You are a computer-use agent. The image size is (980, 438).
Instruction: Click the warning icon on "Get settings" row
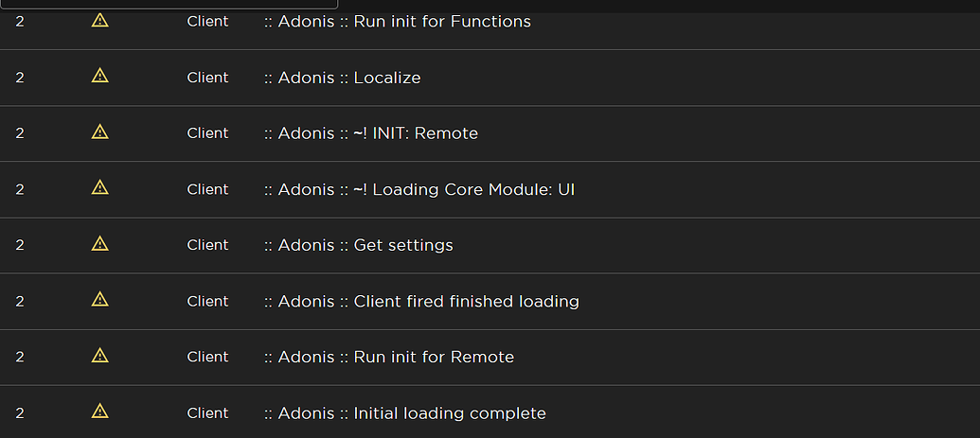coord(99,244)
